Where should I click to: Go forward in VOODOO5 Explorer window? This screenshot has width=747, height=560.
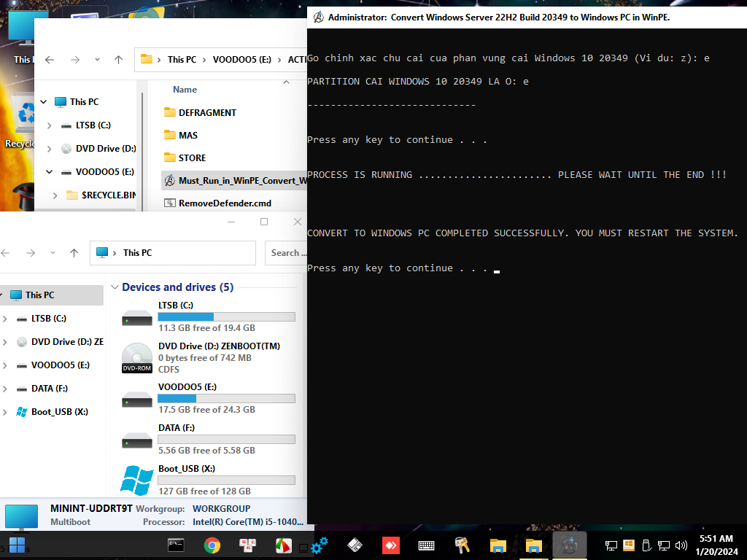pos(75,60)
